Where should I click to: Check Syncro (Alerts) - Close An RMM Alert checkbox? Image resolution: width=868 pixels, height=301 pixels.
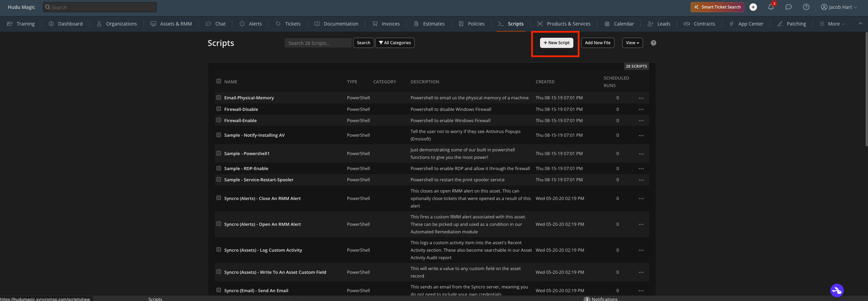point(219,198)
